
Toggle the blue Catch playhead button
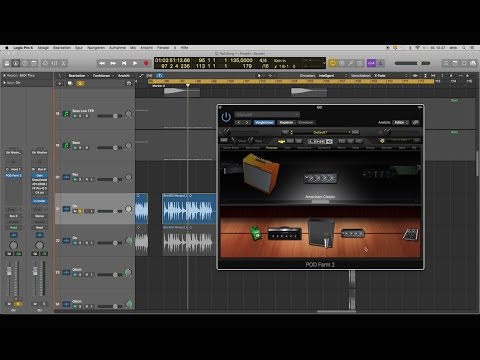click(x=159, y=76)
